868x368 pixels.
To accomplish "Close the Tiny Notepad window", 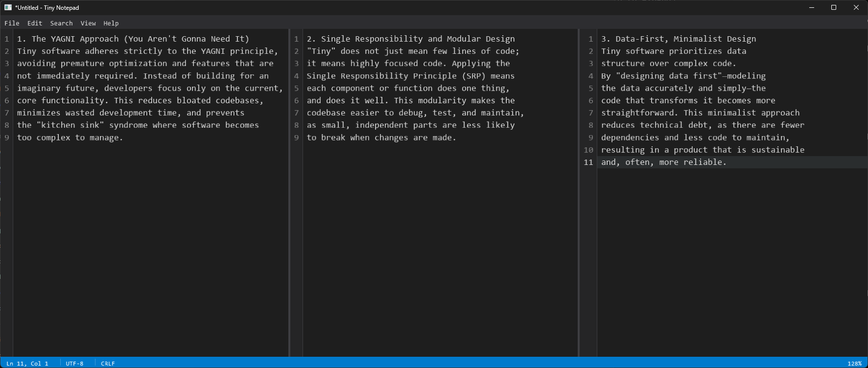I will (856, 7).
